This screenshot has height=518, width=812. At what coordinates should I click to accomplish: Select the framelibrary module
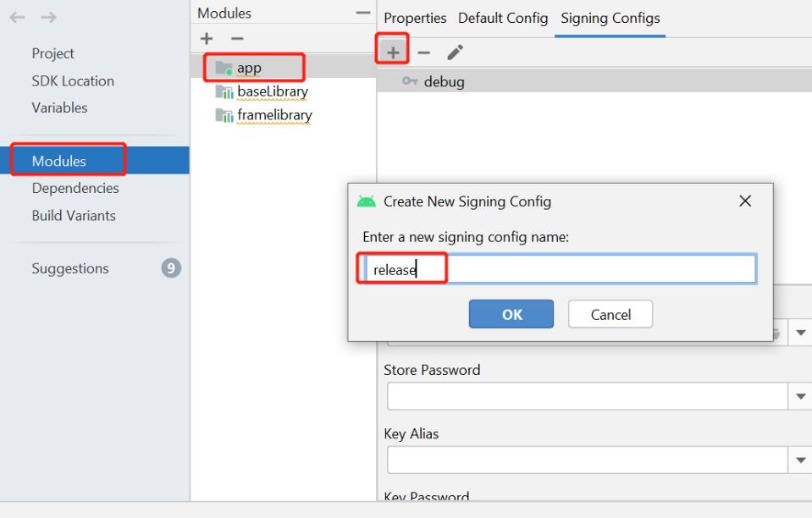[x=274, y=115]
